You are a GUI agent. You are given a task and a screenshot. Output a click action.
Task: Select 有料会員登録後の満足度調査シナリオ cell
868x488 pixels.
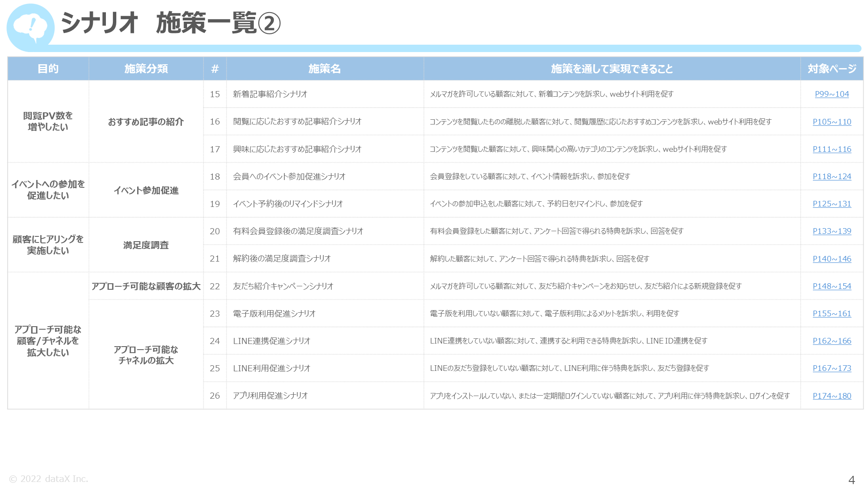(325, 231)
